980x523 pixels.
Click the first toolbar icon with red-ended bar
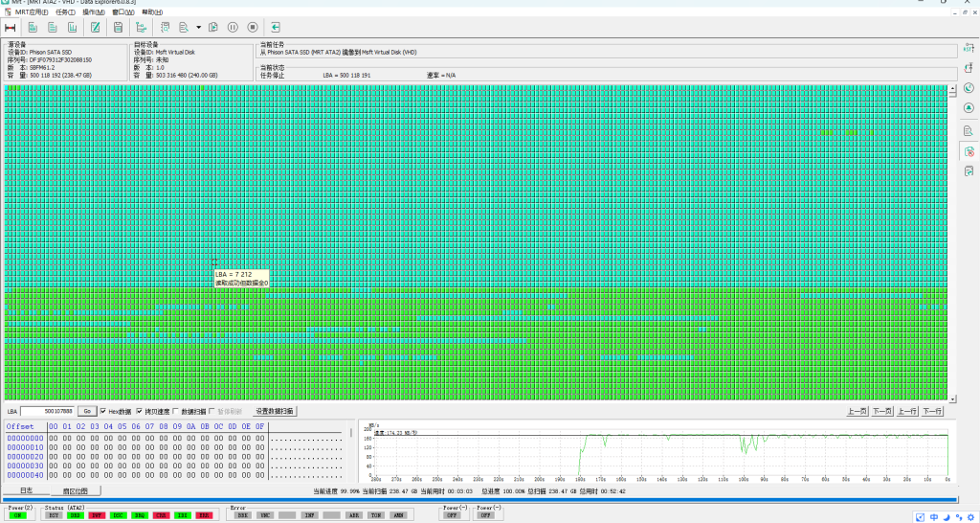click(x=10, y=27)
